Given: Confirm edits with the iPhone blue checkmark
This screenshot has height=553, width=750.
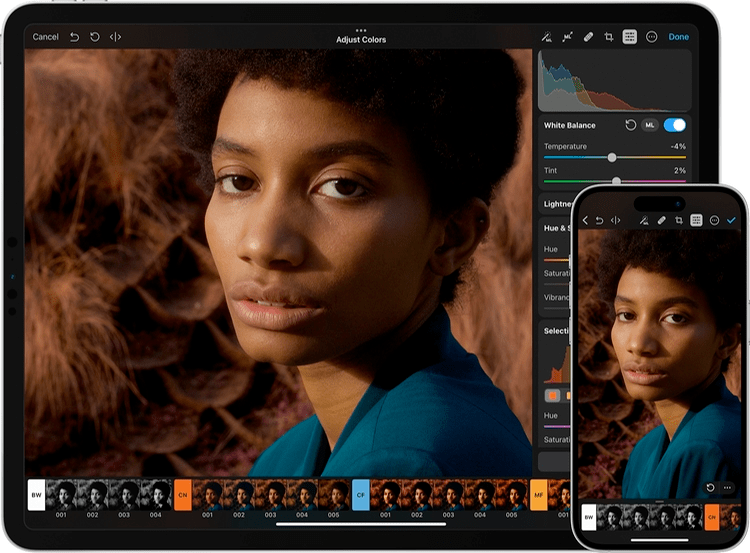Looking at the screenshot, I should [x=731, y=220].
